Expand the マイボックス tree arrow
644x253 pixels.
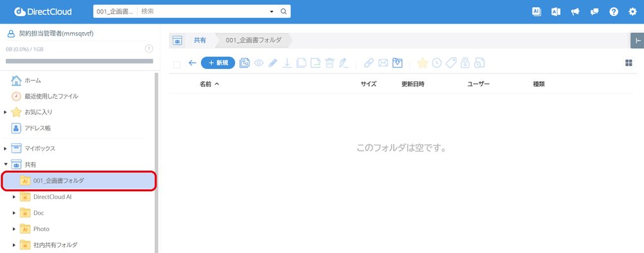point(5,148)
